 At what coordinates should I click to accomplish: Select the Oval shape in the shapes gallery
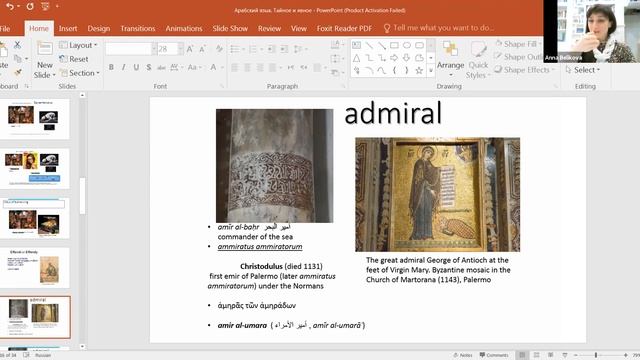[x=407, y=45]
